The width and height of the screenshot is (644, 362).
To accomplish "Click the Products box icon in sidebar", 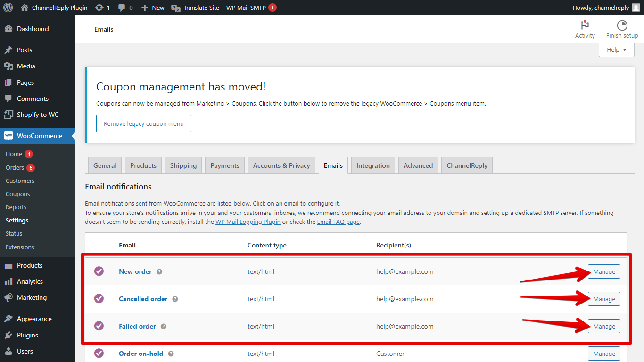I will [8, 265].
